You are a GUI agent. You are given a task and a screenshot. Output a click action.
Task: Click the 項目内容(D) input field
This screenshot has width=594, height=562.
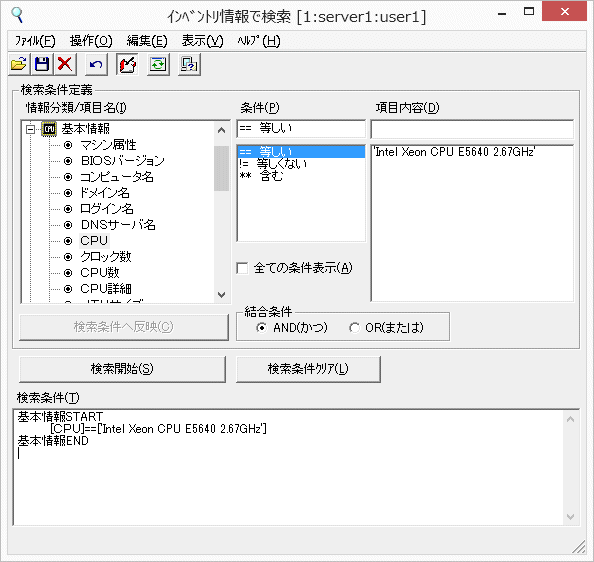472,129
